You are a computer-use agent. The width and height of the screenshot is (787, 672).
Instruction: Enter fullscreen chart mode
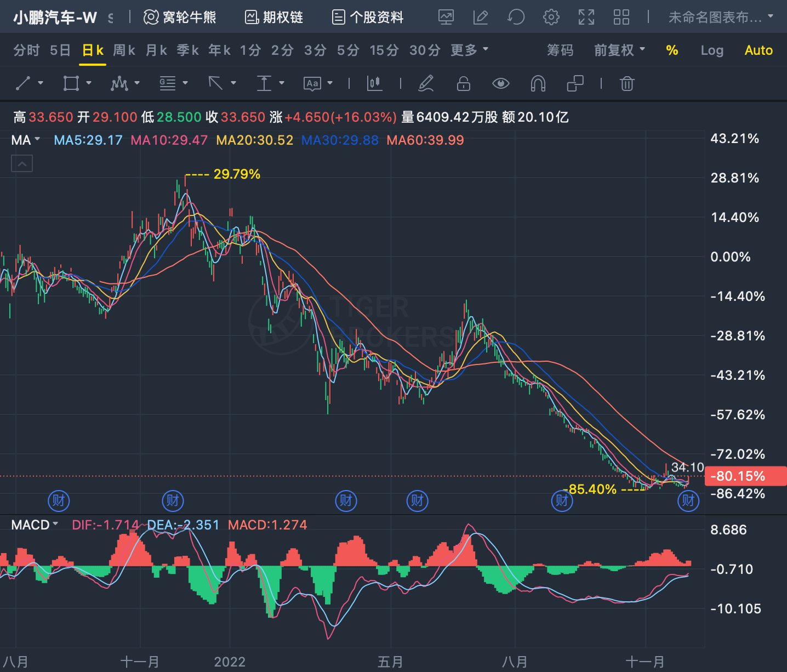click(x=586, y=17)
